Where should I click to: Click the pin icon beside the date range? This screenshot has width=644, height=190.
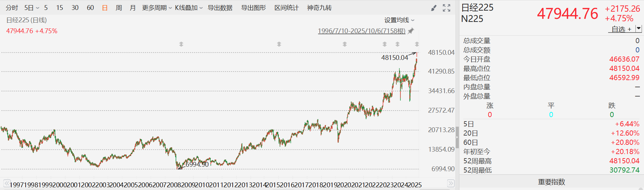(x=411, y=31)
